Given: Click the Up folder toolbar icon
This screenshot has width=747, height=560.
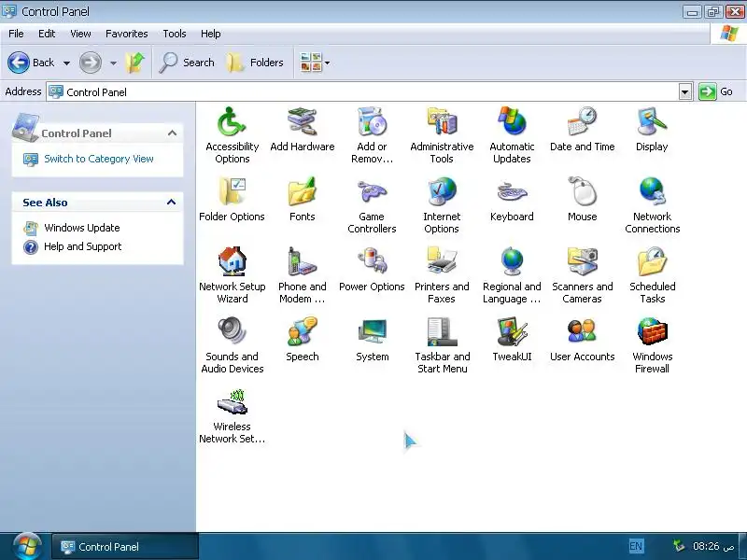Looking at the screenshot, I should coord(134,63).
